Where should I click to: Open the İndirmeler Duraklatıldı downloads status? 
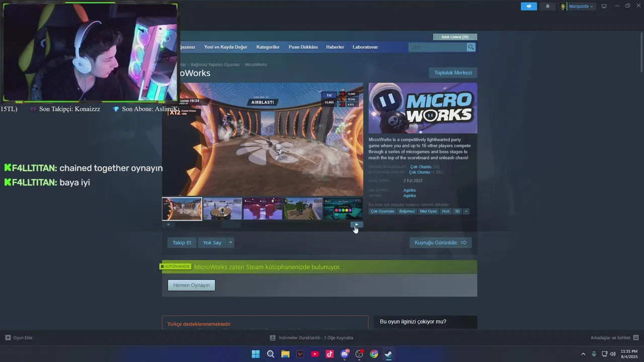click(x=311, y=338)
